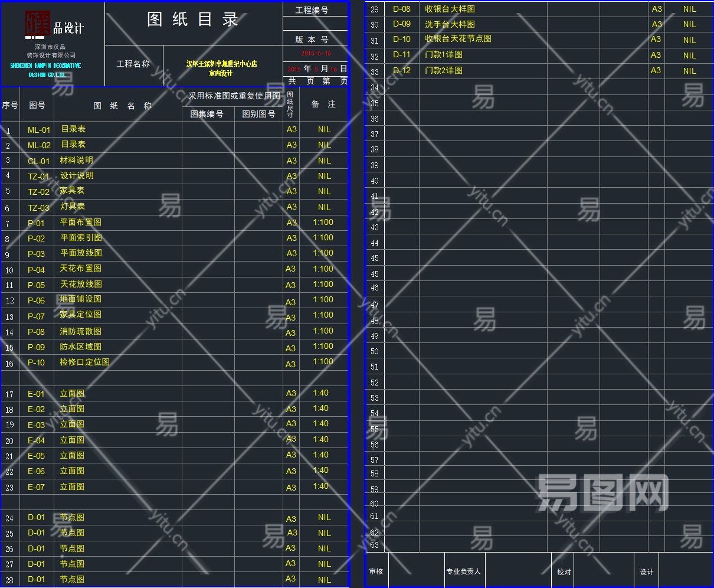Select the 采用标准图或重复使用图 header
The height and width of the screenshot is (588, 714).
click(234, 96)
